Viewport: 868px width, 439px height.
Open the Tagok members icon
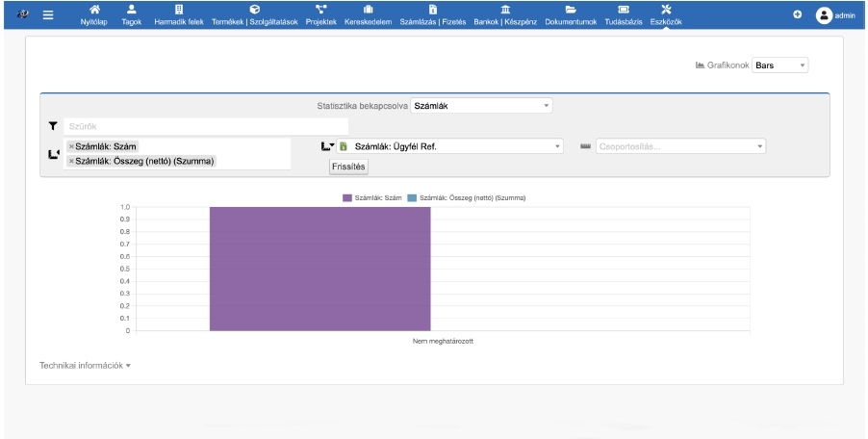coord(132,10)
